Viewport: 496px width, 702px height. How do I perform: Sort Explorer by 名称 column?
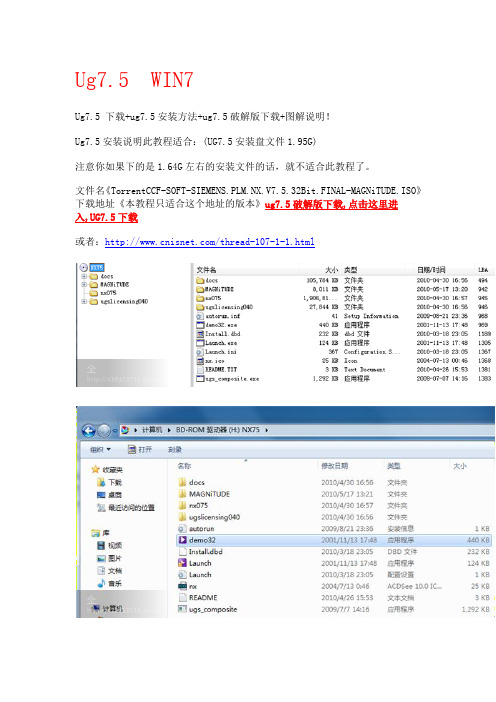184,466
